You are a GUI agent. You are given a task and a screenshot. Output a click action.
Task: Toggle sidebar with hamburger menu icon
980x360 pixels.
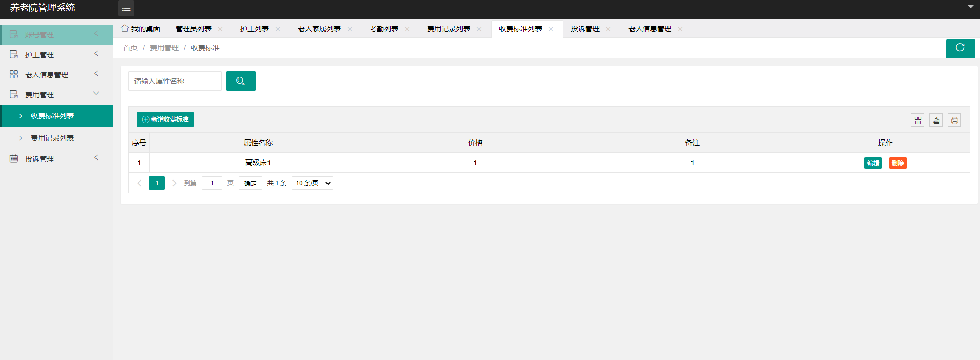point(126,8)
